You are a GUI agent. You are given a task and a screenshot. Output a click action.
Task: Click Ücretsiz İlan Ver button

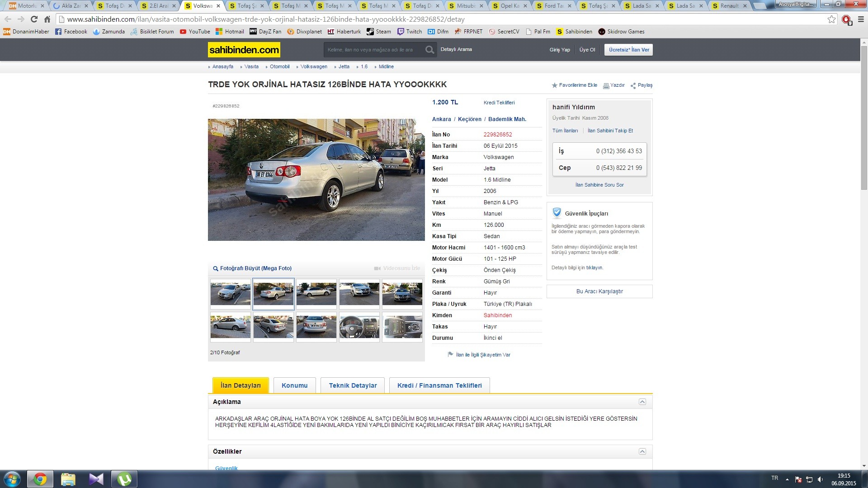click(628, 50)
